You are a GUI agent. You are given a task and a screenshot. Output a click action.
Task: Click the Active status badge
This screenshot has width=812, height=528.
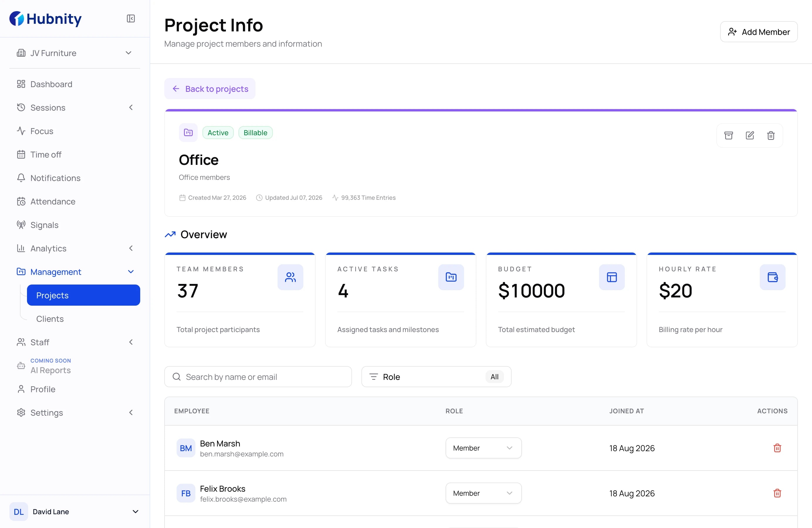218,133
